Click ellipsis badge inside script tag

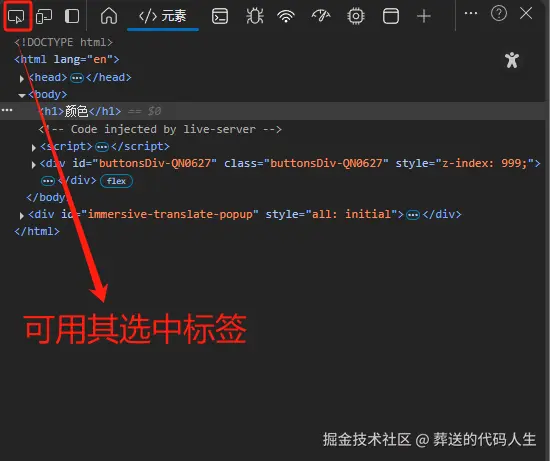coord(102,147)
